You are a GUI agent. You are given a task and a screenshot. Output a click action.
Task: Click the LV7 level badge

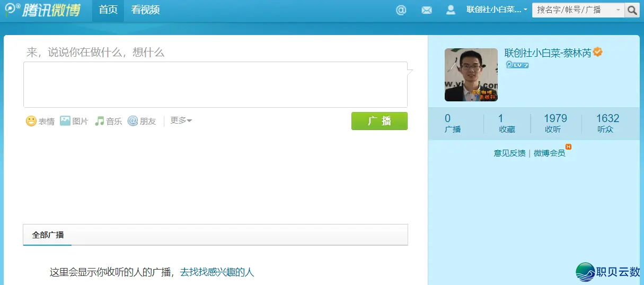(x=517, y=65)
